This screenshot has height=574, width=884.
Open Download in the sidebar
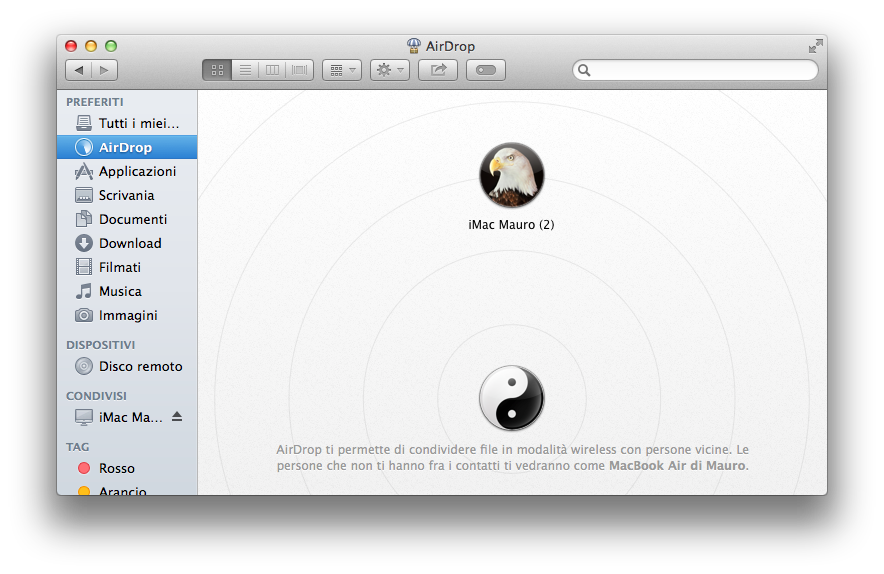pyautogui.click(x=127, y=243)
